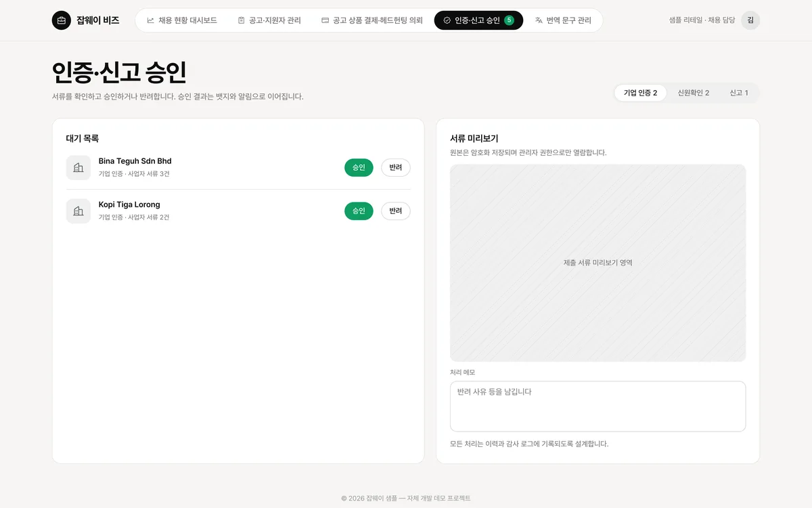Screen dimensions: 812x508
Task: Switch to the 기업 인증 2 tab
Action: [x=641, y=93]
